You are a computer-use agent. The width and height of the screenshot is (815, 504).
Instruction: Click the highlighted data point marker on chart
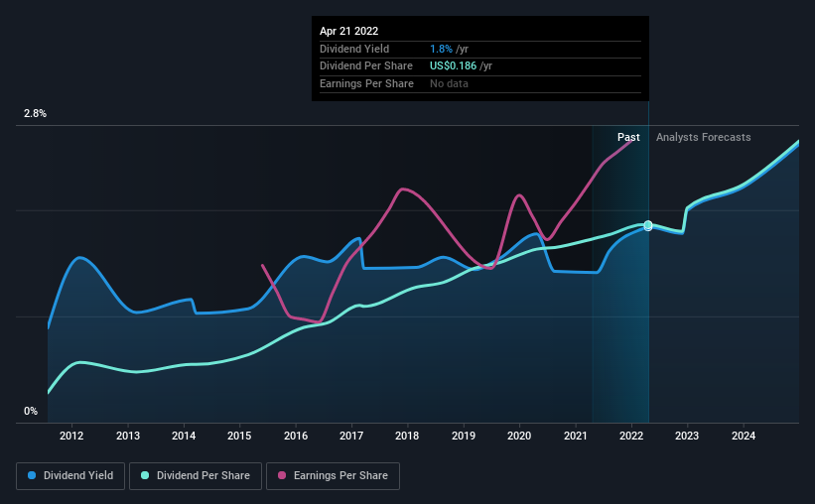[x=648, y=225]
